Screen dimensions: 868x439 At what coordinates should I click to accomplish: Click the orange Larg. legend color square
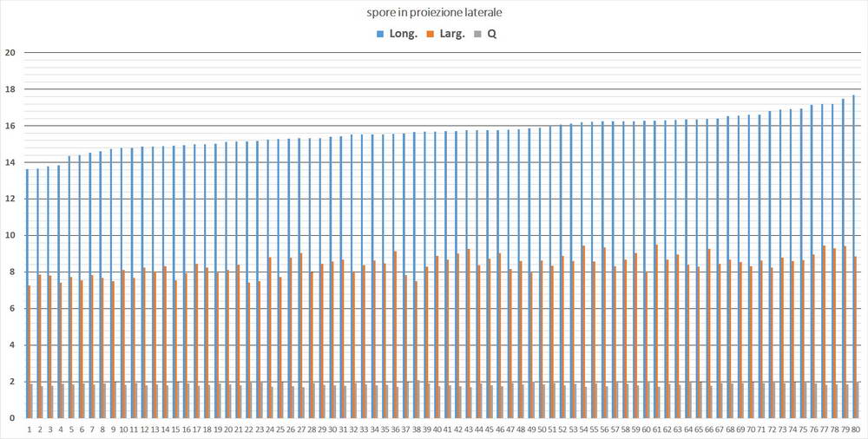(430, 35)
